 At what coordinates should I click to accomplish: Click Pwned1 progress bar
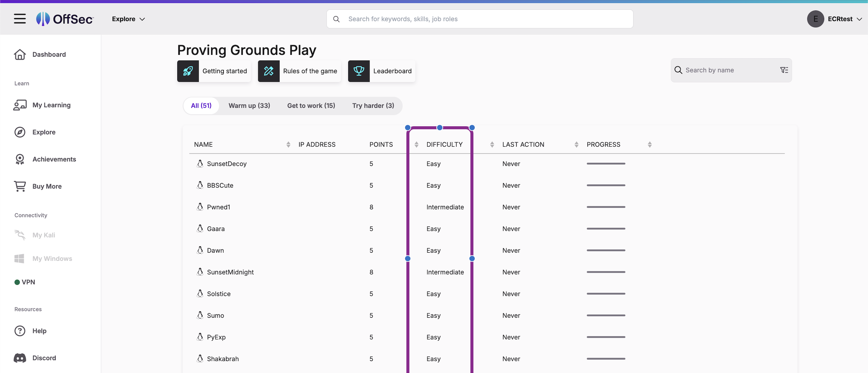point(606,207)
